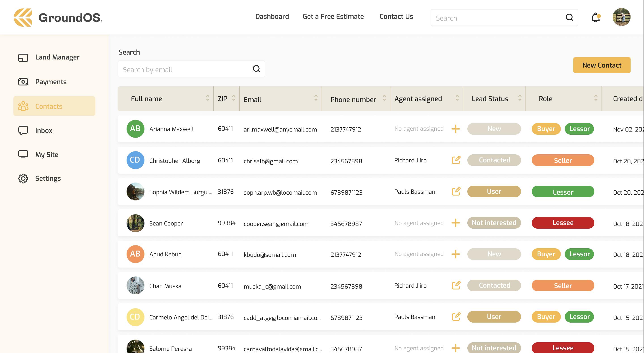Add agent for Sean Cooper
The height and width of the screenshot is (353, 644).
(456, 223)
